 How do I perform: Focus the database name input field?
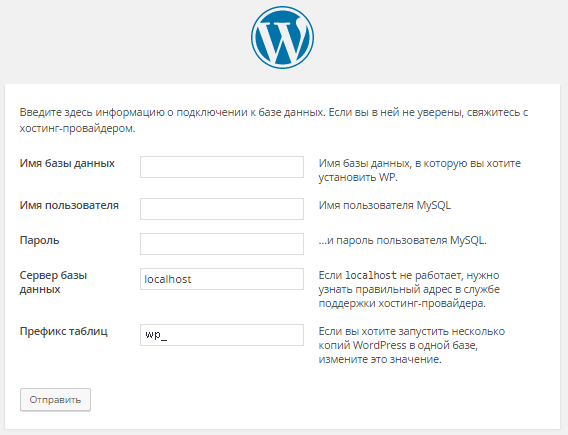click(x=222, y=167)
